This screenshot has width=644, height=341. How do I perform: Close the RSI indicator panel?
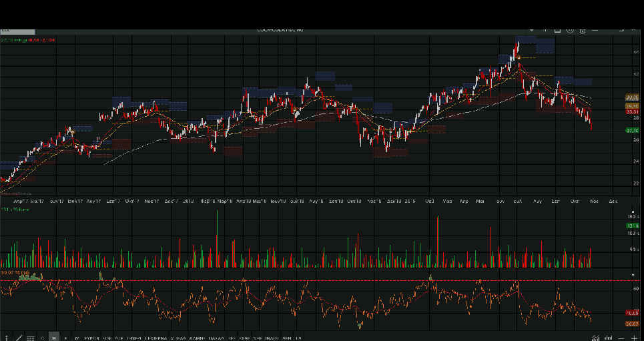pyautogui.click(x=633, y=274)
